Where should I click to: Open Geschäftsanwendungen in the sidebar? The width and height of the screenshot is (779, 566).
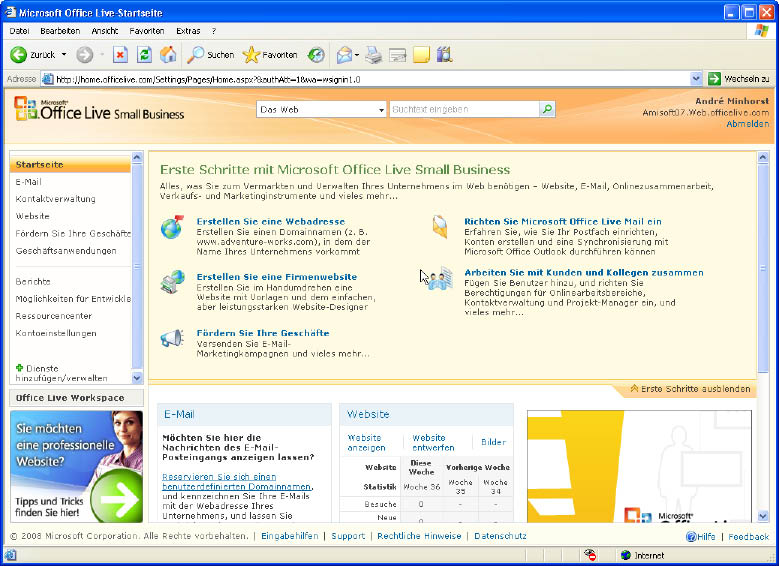tap(66, 250)
